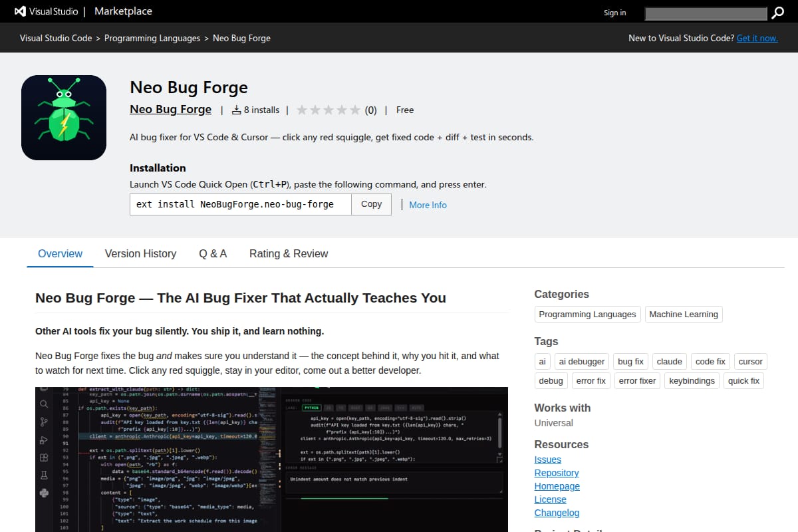Open the More Info link

pyautogui.click(x=428, y=205)
